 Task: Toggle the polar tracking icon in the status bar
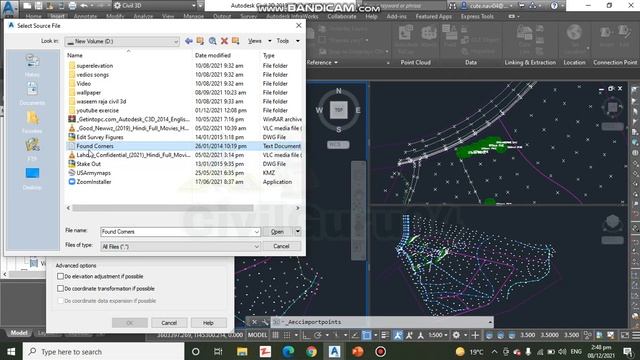(318, 335)
